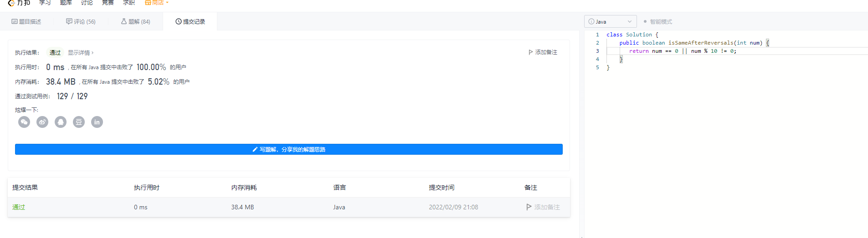Toggle 智能模式 smart mode

coord(657,21)
